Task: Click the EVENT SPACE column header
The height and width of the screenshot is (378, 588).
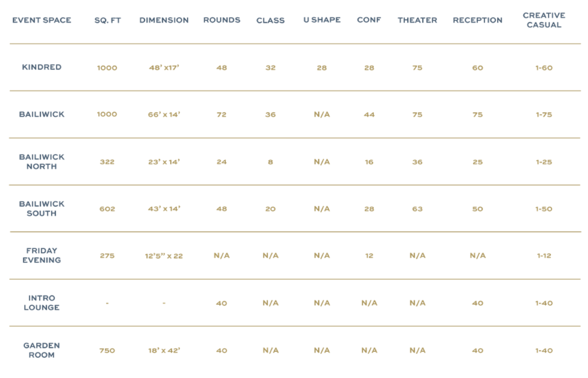Action: pyautogui.click(x=42, y=20)
